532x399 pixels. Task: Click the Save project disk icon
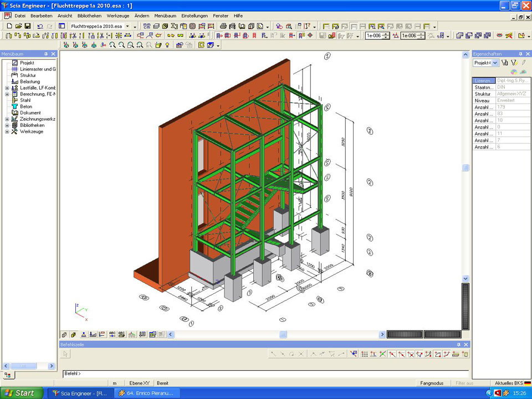pyautogui.click(x=27, y=26)
